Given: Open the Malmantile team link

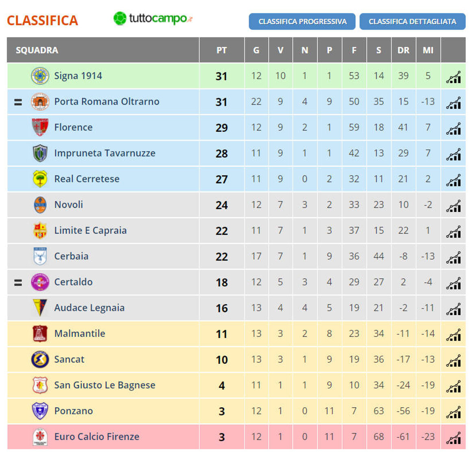Looking at the screenshot, I should 80,334.
